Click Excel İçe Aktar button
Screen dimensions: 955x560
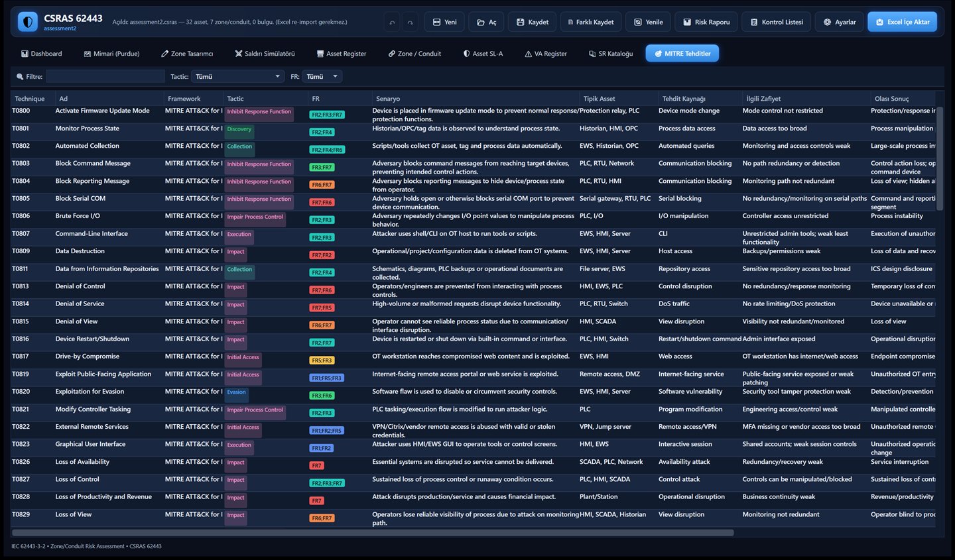[x=902, y=22]
